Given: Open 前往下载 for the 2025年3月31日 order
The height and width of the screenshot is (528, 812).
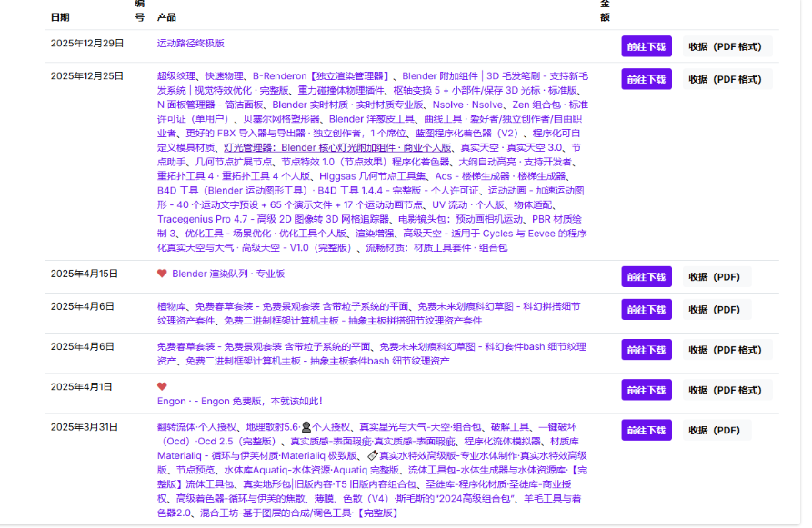Looking at the screenshot, I should pos(647,430).
